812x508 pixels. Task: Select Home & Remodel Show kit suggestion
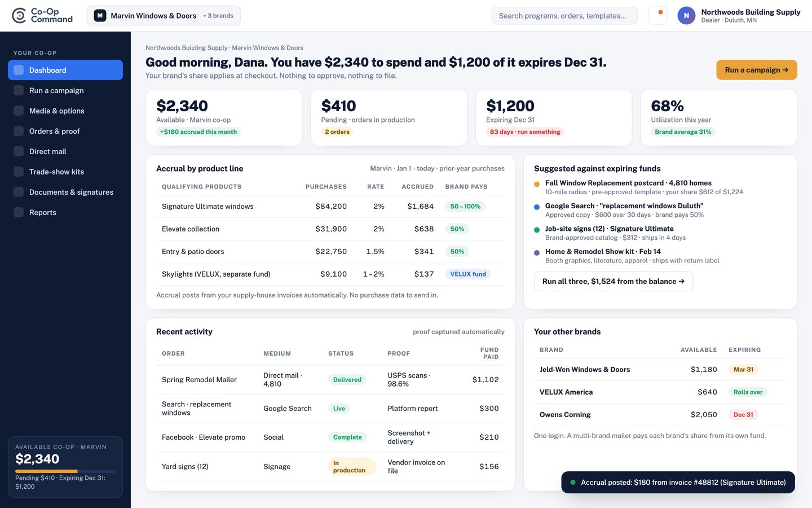click(x=660, y=256)
